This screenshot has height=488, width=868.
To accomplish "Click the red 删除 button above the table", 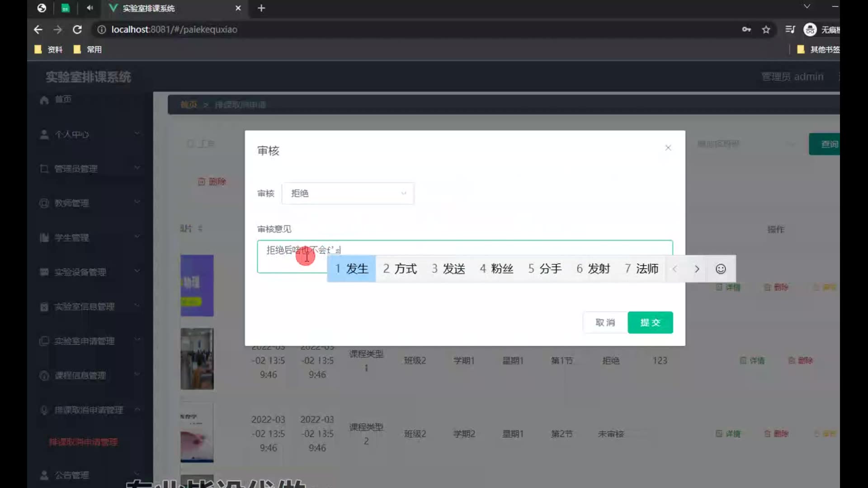I will pyautogui.click(x=212, y=182).
